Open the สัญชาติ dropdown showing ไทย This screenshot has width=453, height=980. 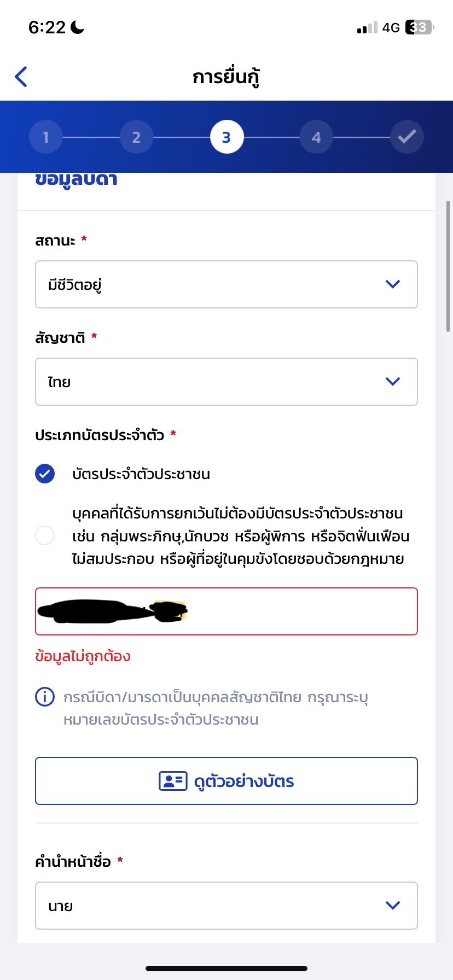[x=226, y=382]
